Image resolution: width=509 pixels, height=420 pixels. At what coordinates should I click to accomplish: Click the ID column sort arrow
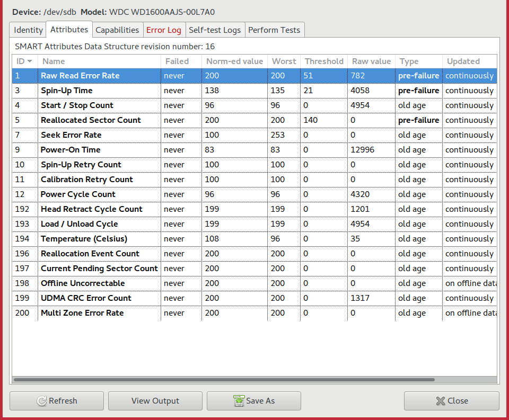pyautogui.click(x=30, y=61)
